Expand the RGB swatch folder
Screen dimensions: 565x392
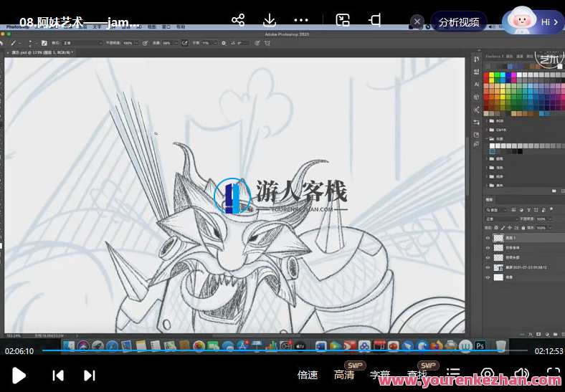487,120
